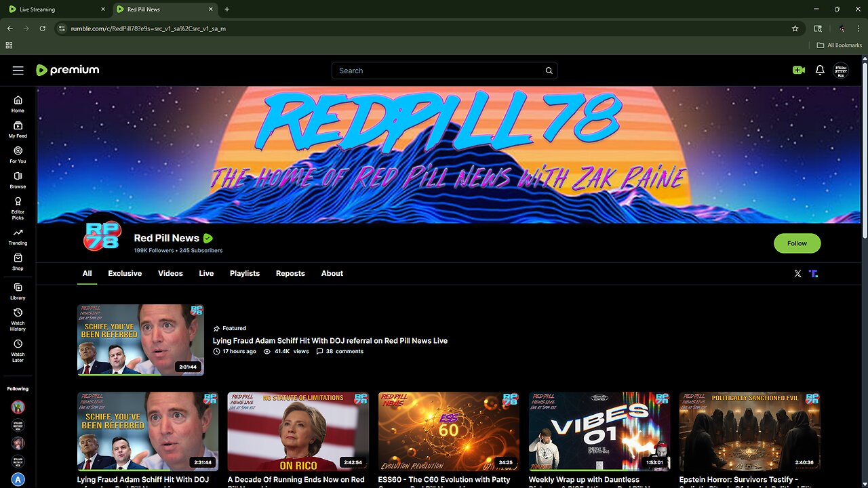The image size is (868, 488).
Task: Go to Home in sidebar
Action: click(x=18, y=104)
